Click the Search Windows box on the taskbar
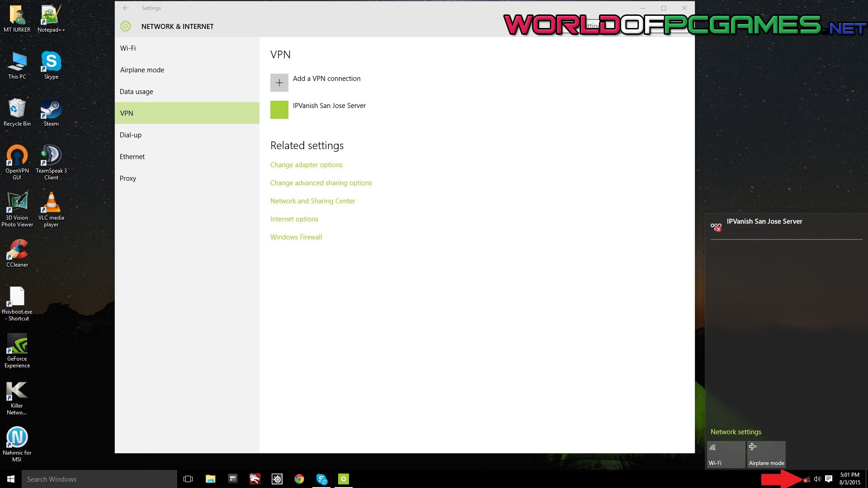868x488 pixels. tap(99, 479)
